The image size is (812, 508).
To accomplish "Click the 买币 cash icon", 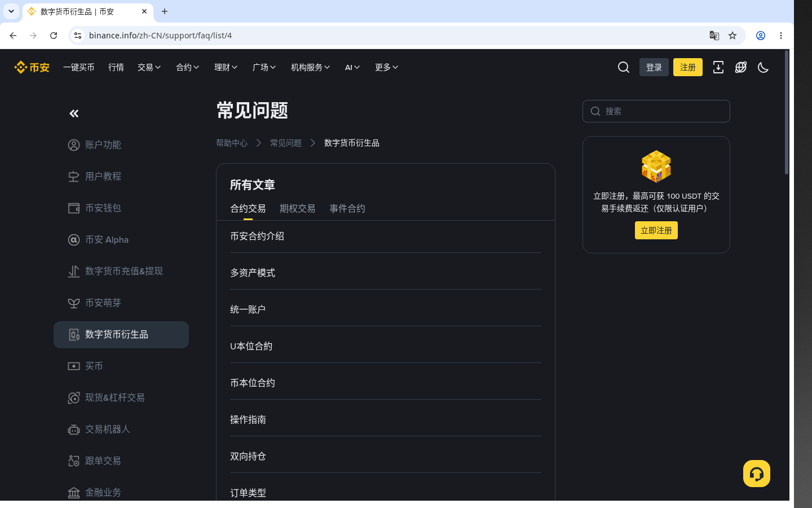I will click(74, 366).
